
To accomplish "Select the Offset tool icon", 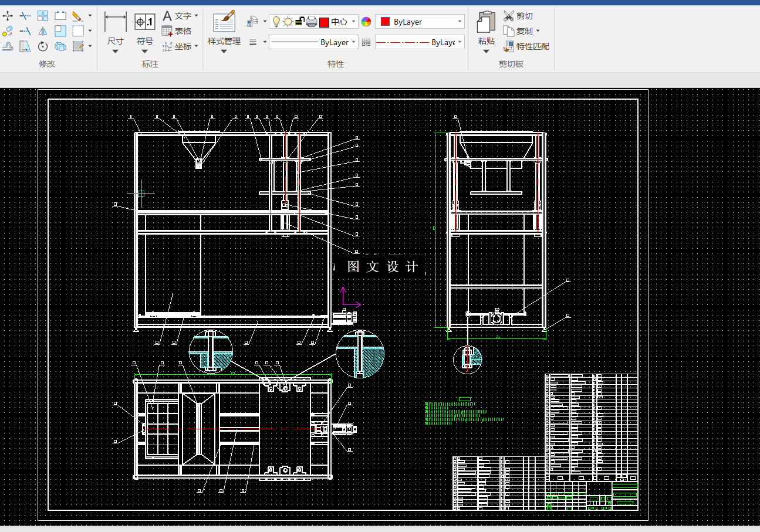I will pyautogui.click(x=8, y=46).
